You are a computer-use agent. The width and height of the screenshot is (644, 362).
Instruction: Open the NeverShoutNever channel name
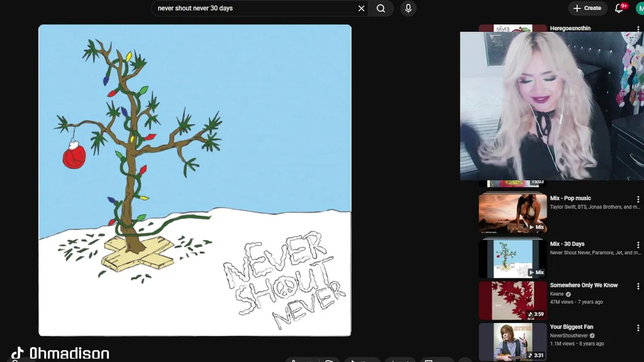[569, 336]
